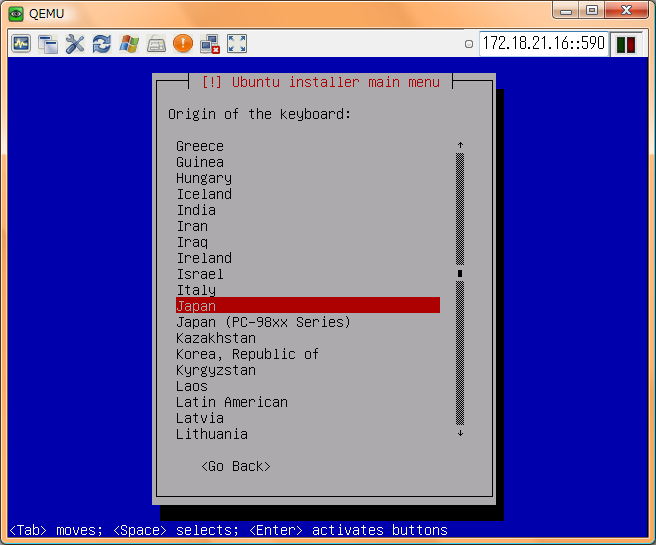Viewport: 656px width, 545px height.
Task: Open the connection status monitor icon
Action: 21,43
